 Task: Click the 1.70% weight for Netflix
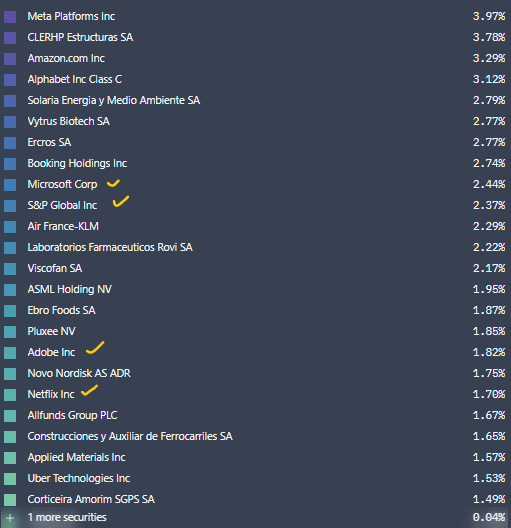[489, 394]
